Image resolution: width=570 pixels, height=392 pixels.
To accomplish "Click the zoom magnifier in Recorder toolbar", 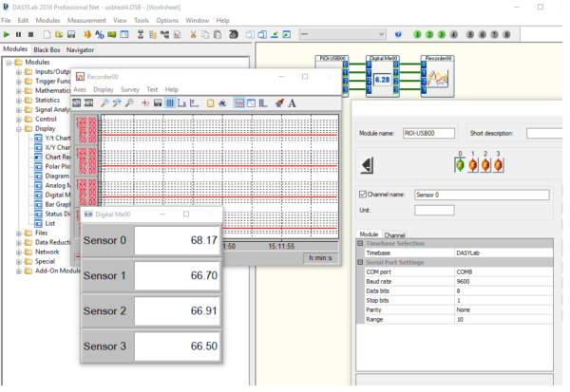I will tap(104, 103).
